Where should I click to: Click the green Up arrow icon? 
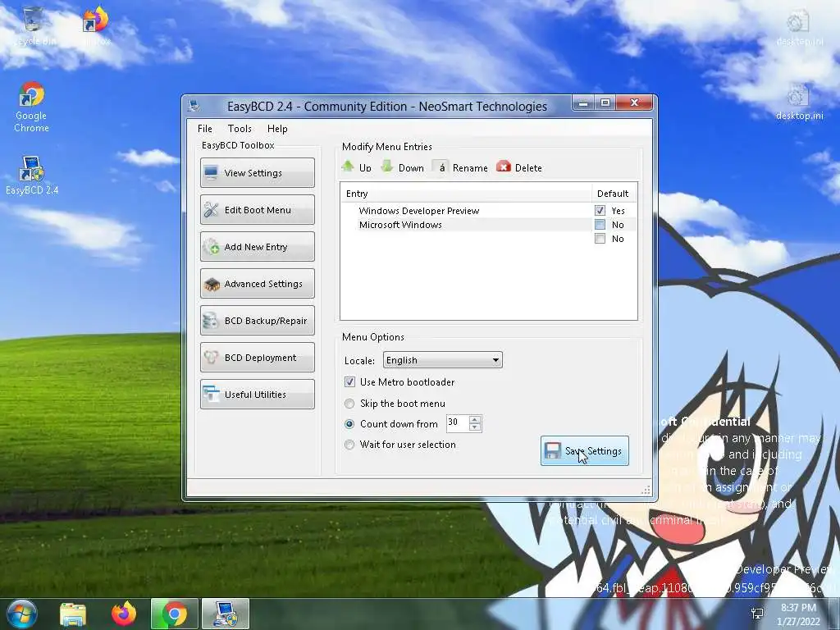[x=348, y=167]
